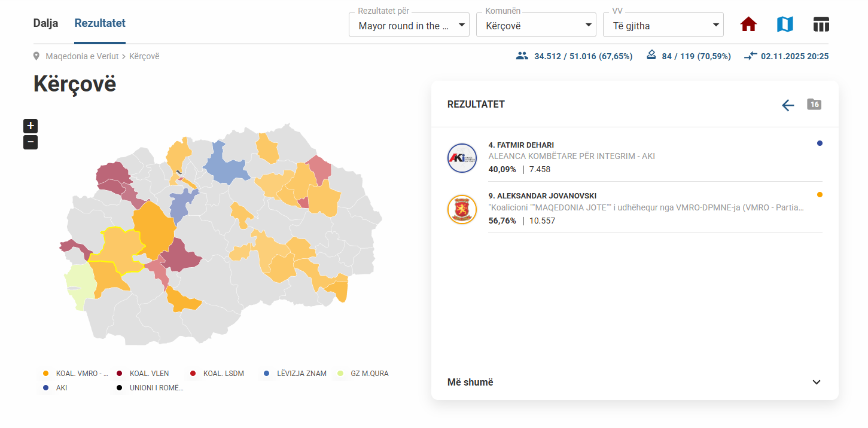Zoom out on the map

pos(31,142)
